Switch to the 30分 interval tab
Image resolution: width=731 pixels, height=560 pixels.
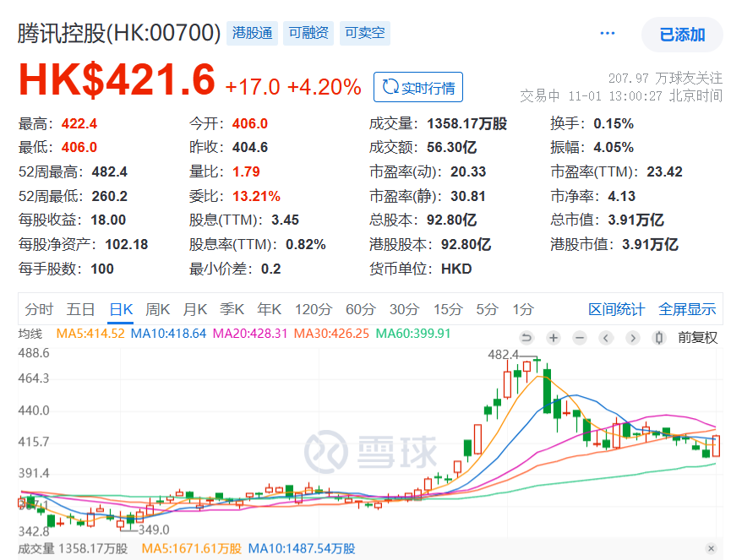(x=405, y=309)
